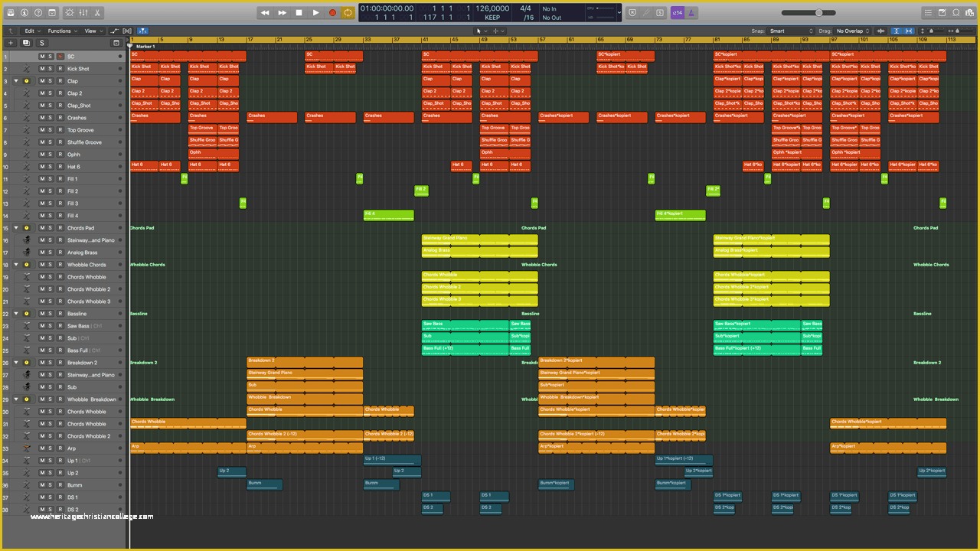This screenshot has height=551, width=980.
Task: Open the Snap Smart dropdown
Action: (x=792, y=31)
